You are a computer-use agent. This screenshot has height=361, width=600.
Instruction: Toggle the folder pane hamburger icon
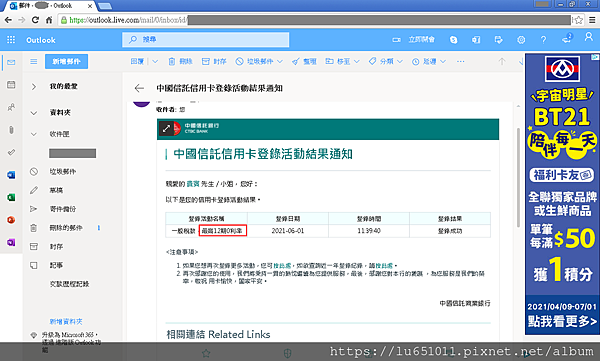click(x=34, y=62)
